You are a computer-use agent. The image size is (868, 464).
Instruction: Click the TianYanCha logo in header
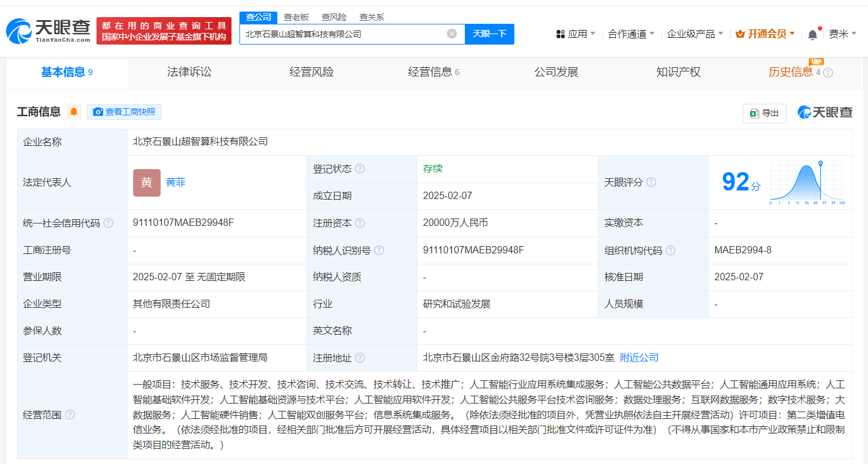(49, 31)
